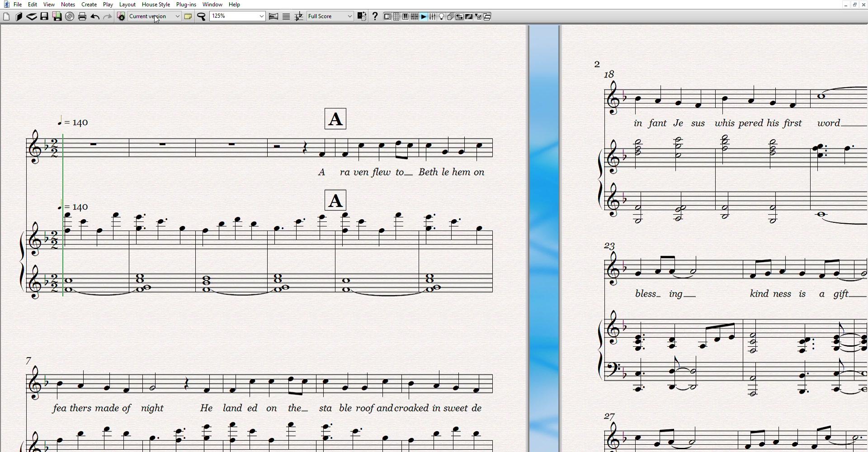Click the Save Version icon
868x452 pixels.
(x=57, y=17)
